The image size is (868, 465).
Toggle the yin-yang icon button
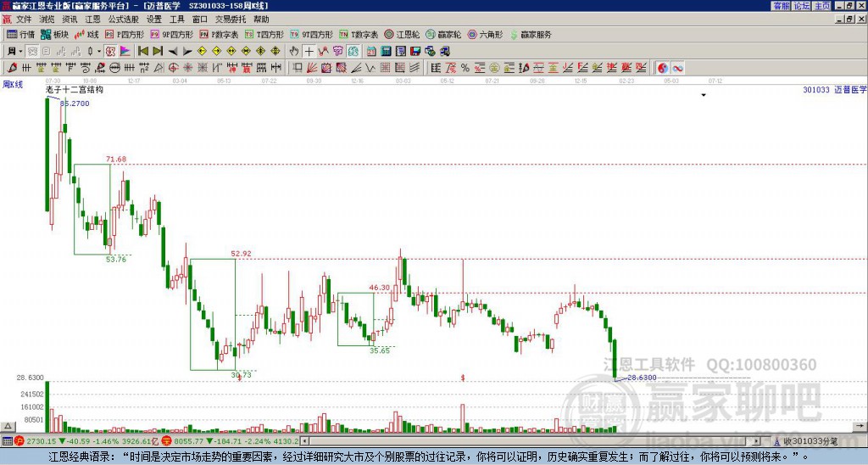663,68
